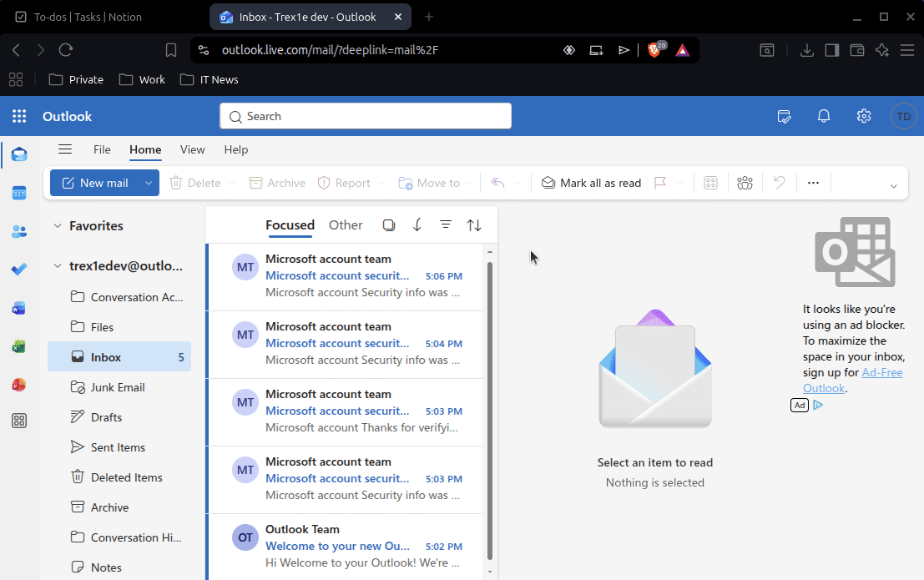Open the Brave Leo AI icon
924x580 pixels.
coord(882,50)
